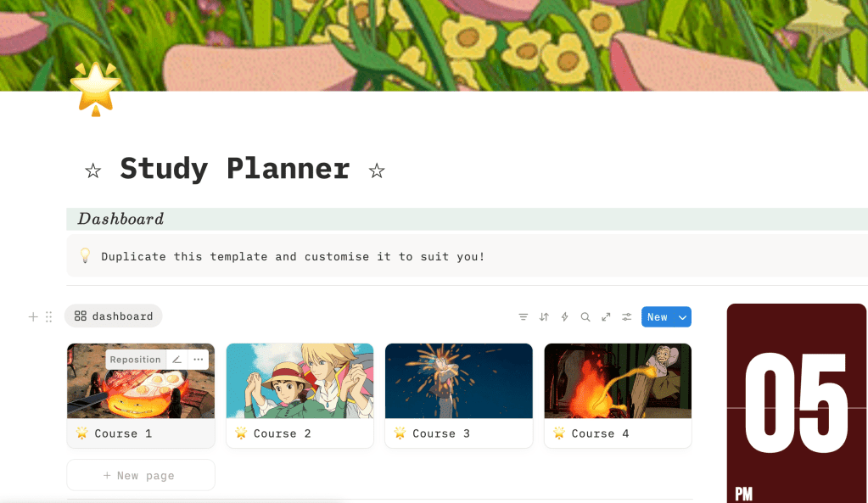Open the database filter icon

(x=524, y=317)
